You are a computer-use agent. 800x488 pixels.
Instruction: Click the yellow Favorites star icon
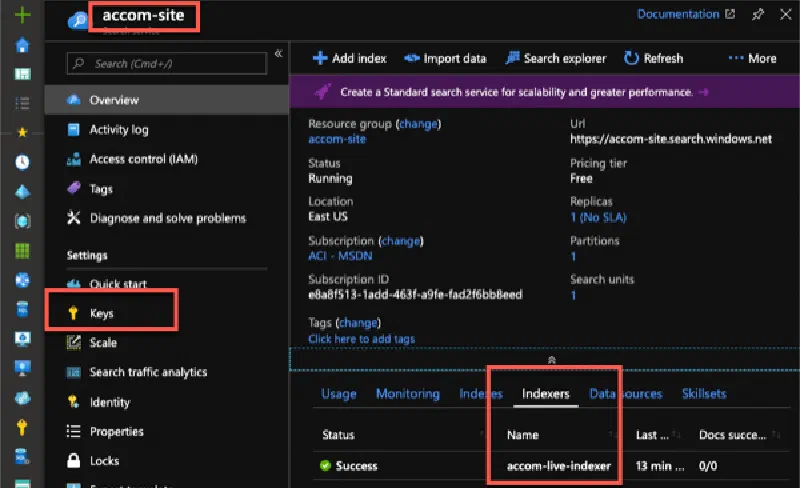click(22, 132)
